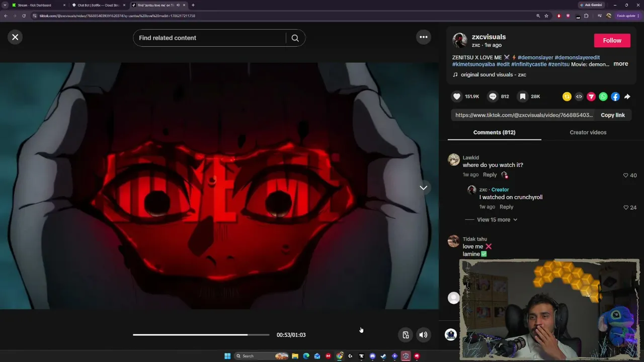Screen dimensions: 644x362
Task: Open the #demonslayeredit hashtag
Action: coord(577,57)
